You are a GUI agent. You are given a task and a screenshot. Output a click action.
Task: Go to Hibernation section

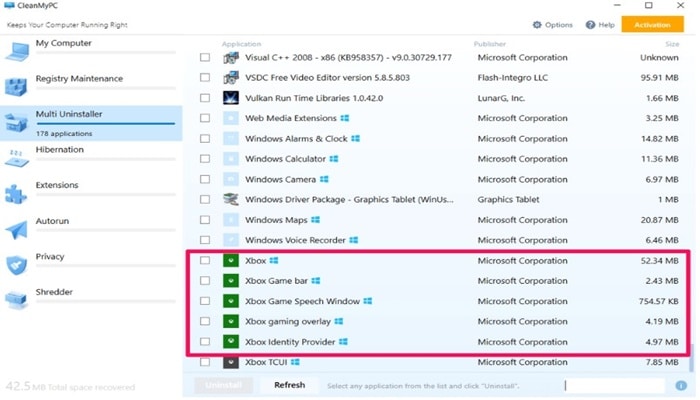tap(91, 158)
